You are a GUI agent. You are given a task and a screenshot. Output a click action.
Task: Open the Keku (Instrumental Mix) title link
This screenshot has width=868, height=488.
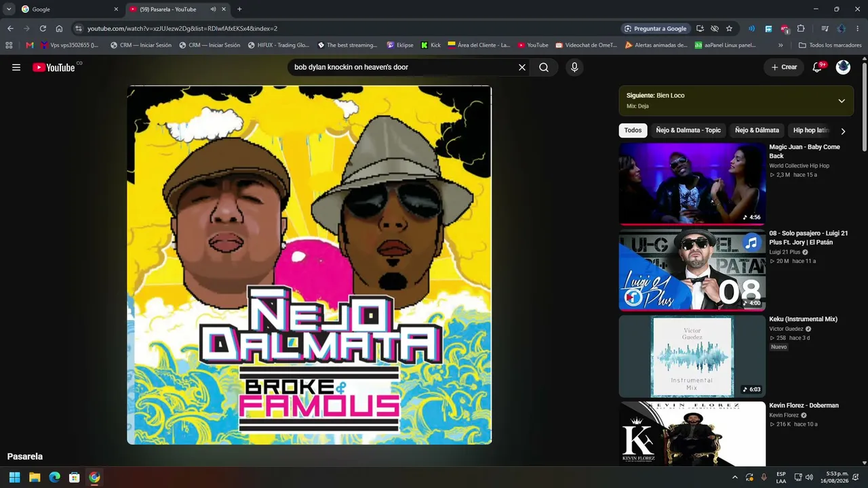[x=803, y=319]
